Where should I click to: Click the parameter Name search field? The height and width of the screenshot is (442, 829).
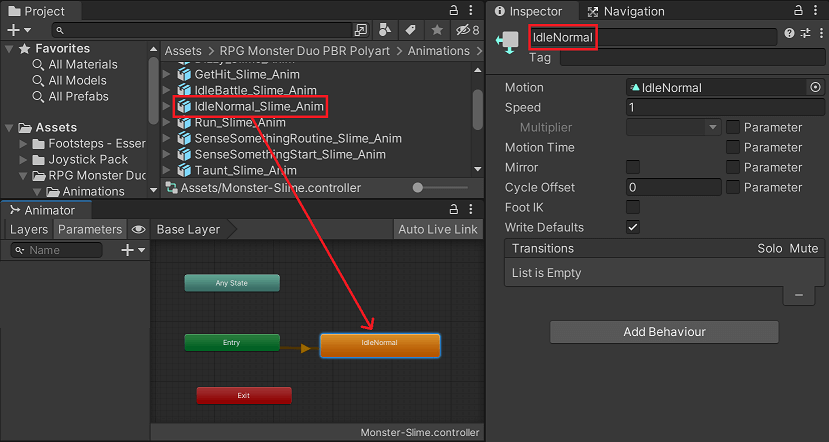57,250
